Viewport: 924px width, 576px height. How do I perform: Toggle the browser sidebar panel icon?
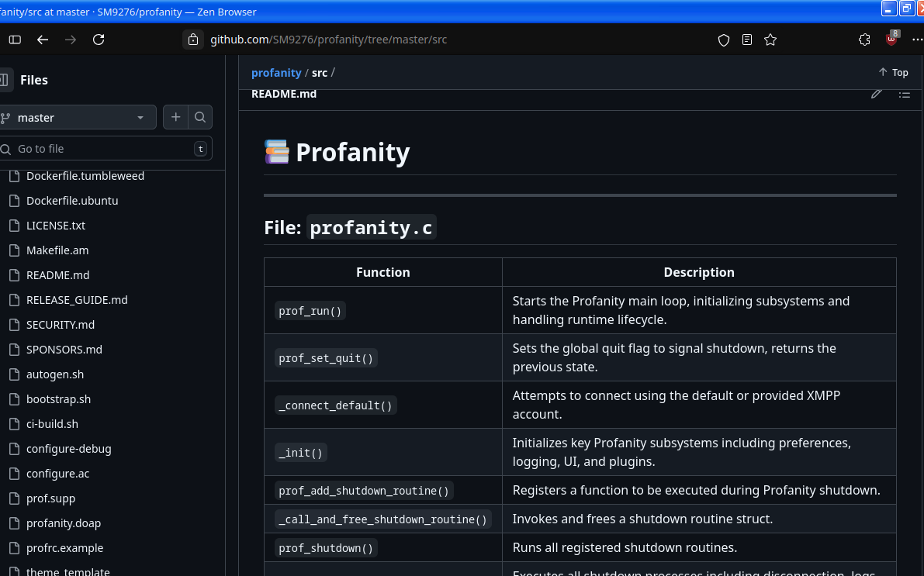tap(15, 40)
